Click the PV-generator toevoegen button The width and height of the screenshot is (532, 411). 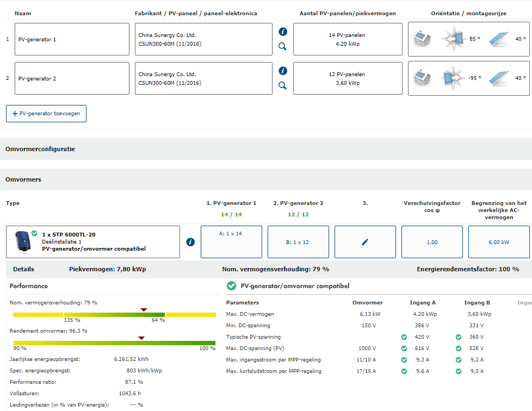[46, 114]
